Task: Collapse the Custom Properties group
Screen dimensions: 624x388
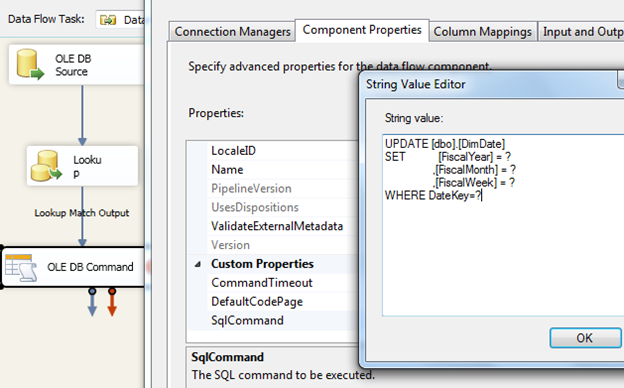Action: coord(198,264)
